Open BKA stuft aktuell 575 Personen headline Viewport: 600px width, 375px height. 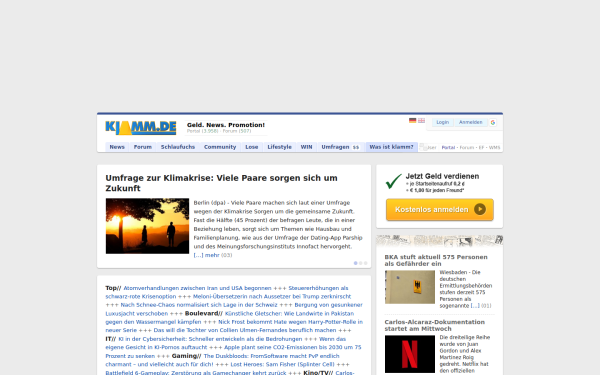tap(436, 260)
